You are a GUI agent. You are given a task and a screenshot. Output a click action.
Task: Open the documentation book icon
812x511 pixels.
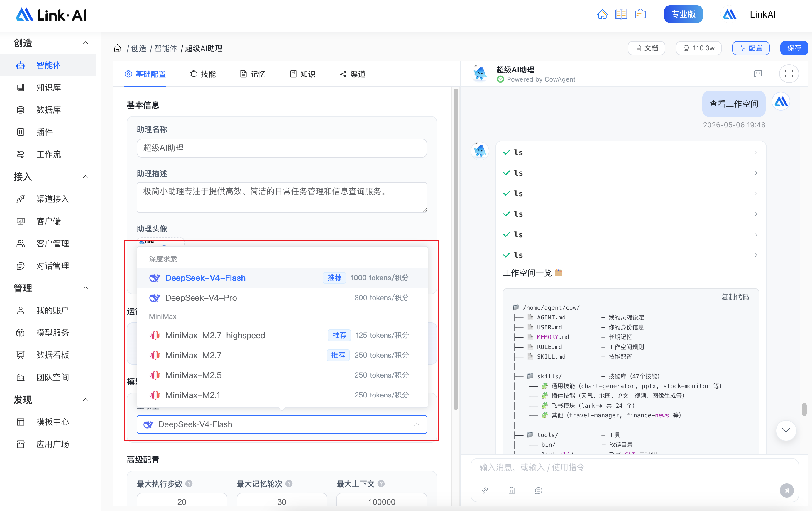pyautogui.click(x=621, y=14)
